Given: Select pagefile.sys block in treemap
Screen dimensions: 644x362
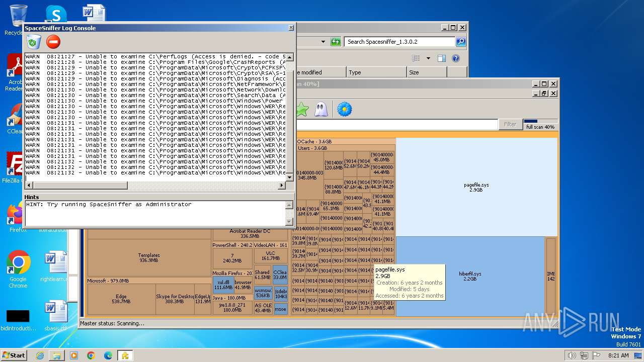Looking at the screenshot, I should 476,187.
